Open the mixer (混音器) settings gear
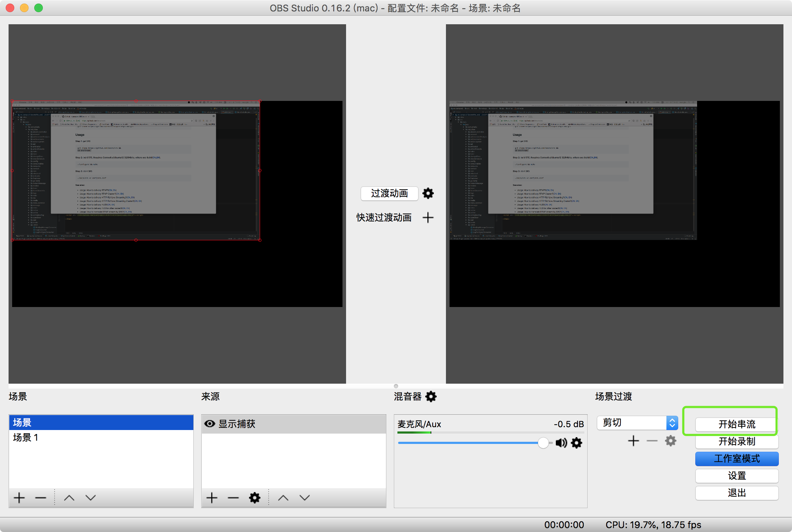 coord(431,397)
